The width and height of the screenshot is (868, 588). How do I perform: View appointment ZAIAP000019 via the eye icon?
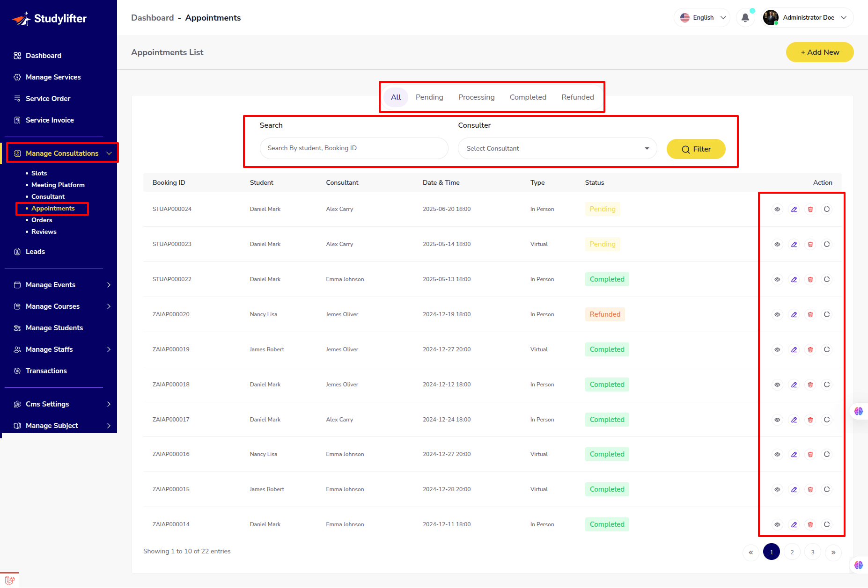point(777,349)
